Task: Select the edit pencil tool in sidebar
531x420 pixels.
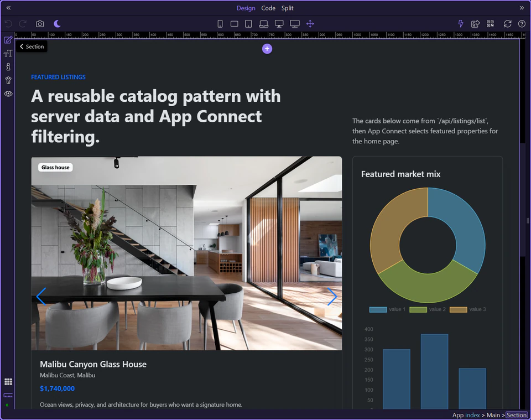Action: click(x=8, y=40)
